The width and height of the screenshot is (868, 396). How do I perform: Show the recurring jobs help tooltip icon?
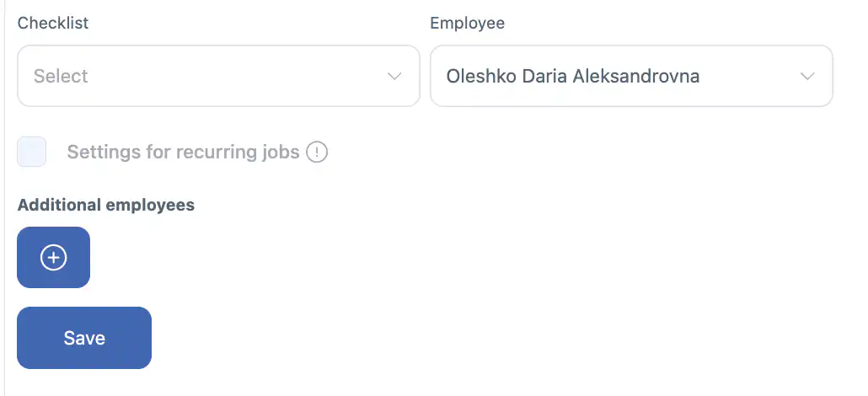point(317,153)
